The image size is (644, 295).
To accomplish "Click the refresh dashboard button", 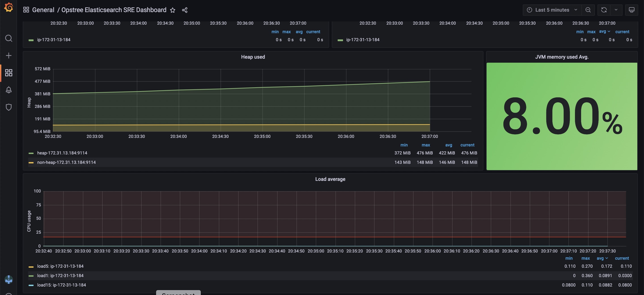I will (x=604, y=10).
